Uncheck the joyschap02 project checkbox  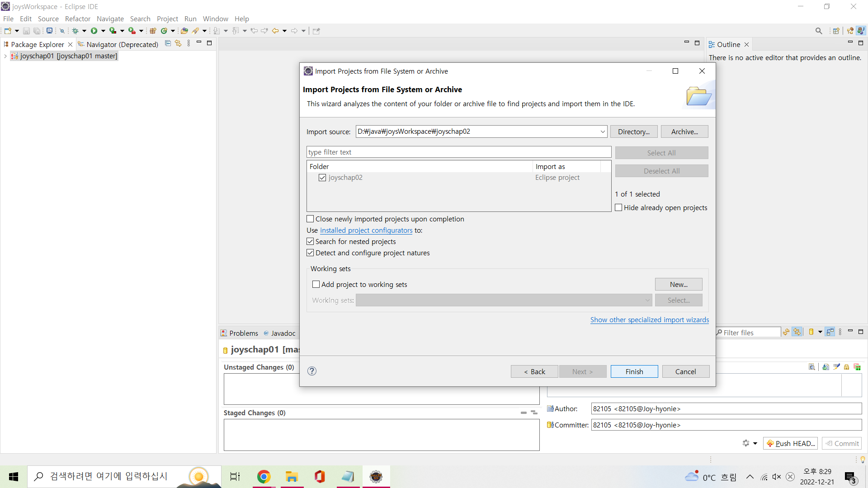(322, 177)
